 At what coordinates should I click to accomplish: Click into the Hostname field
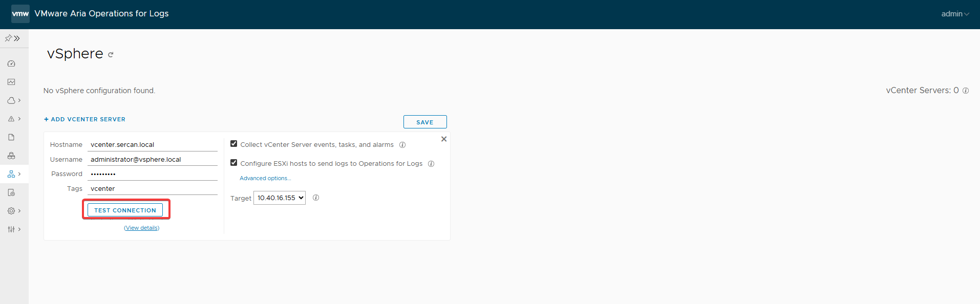[x=153, y=145]
